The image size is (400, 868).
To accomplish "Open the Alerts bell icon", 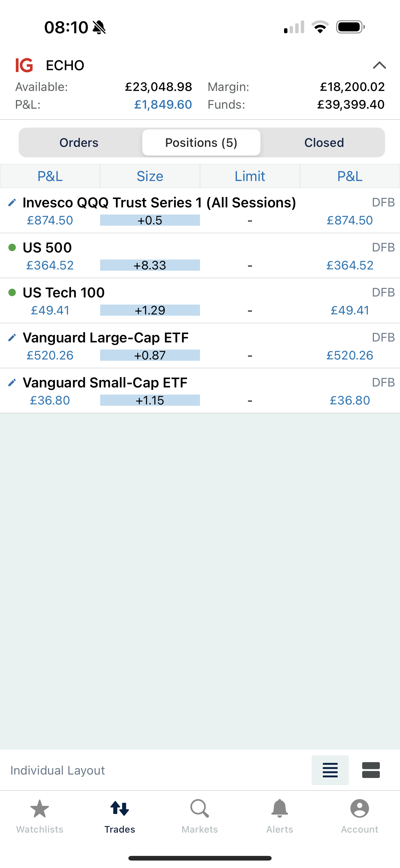I will point(280,808).
